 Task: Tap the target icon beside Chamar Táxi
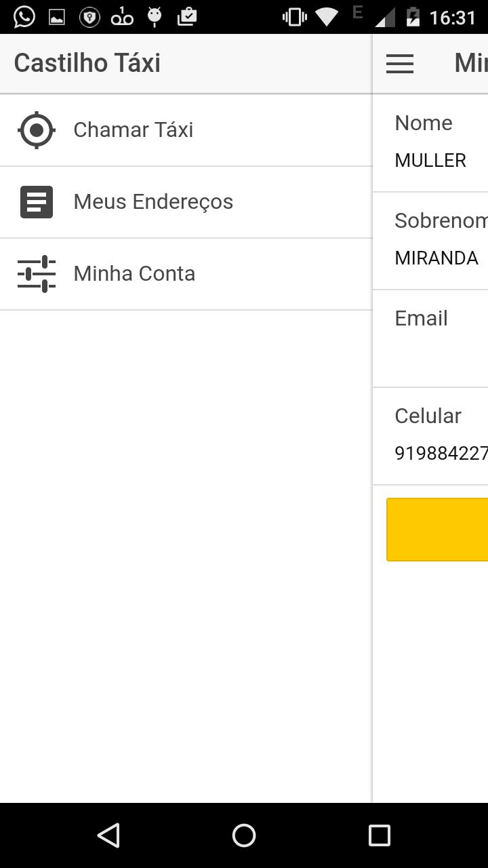[x=37, y=130]
